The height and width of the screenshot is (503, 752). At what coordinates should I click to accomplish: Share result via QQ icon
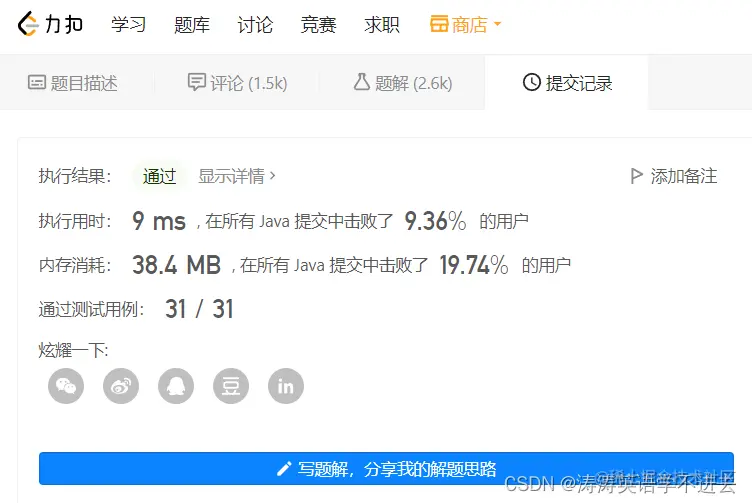(x=176, y=386)
